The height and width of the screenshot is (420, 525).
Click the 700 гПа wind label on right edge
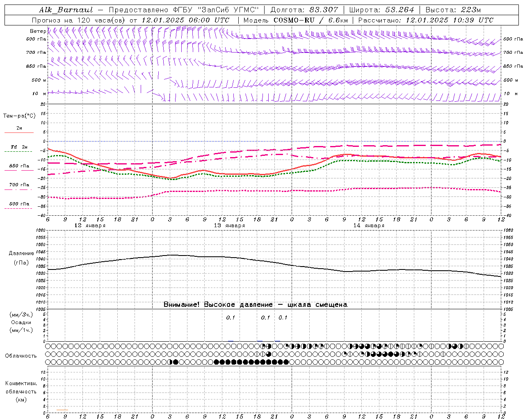pyautogui.click(x=513, y=52)
